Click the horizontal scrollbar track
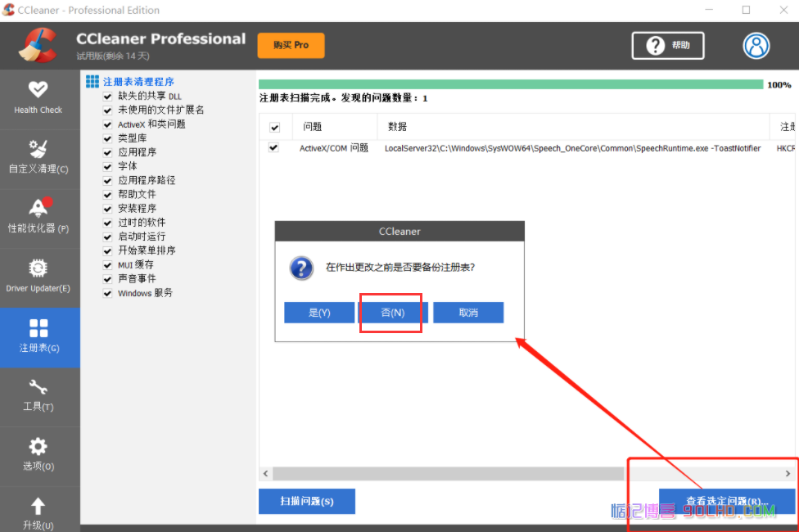Image resolution: width=799 pixels, height=532 pixels. click(x=526, y=474)
